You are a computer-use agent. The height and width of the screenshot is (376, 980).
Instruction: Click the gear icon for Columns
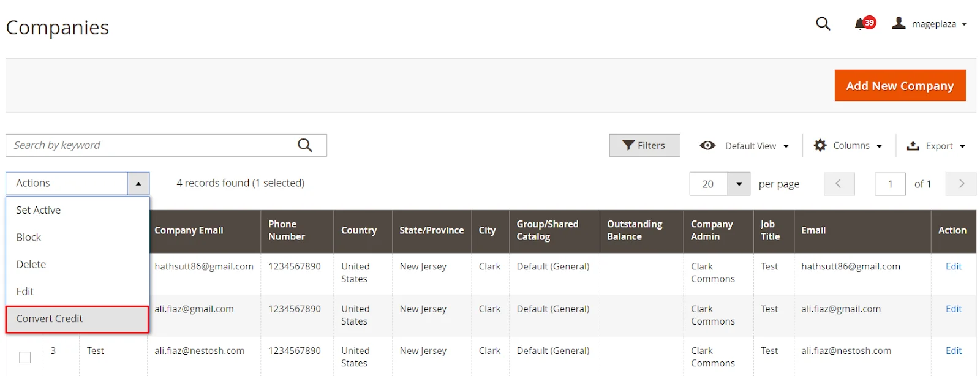[820, 145]
